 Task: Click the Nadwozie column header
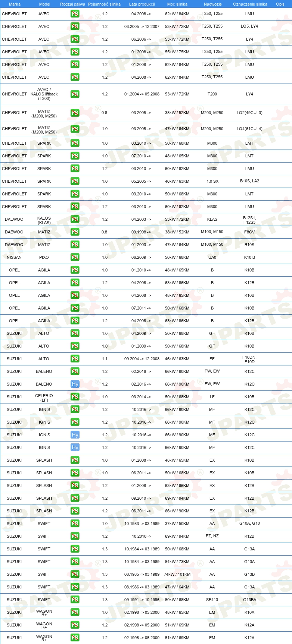[x=213, y=4]
